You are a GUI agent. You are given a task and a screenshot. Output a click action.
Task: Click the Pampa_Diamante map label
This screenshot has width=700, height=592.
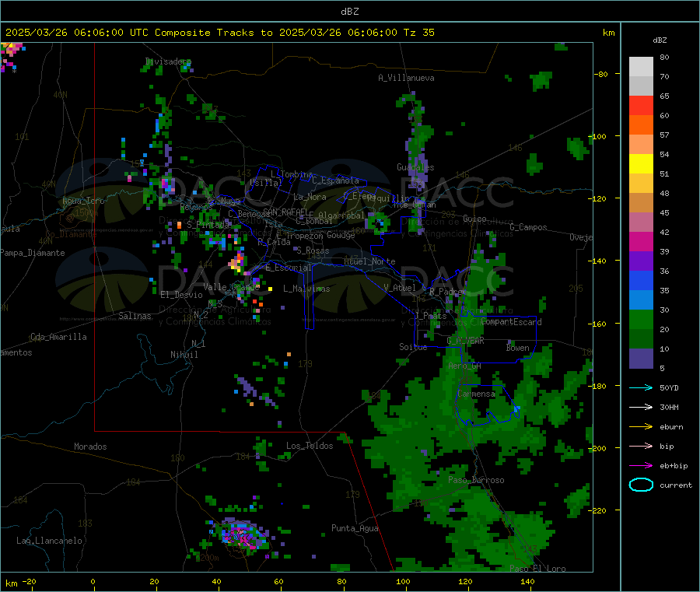point(32,253)
